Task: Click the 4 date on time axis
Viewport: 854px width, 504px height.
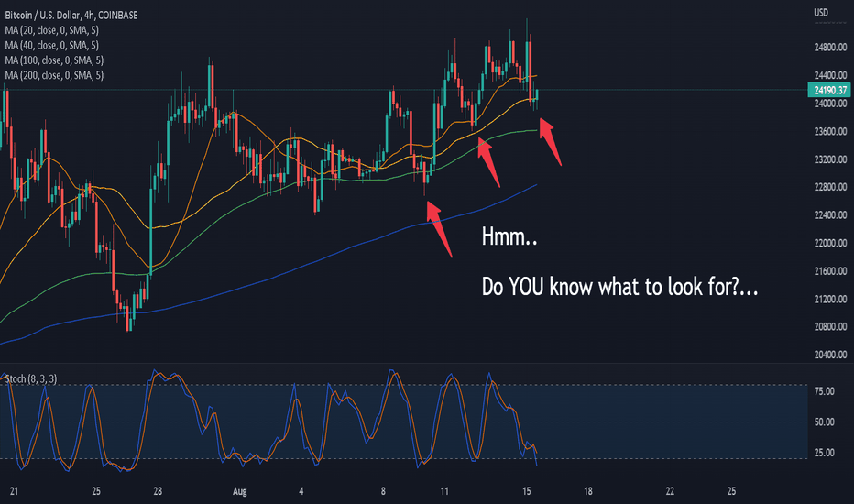Action: tap(301, 491)
